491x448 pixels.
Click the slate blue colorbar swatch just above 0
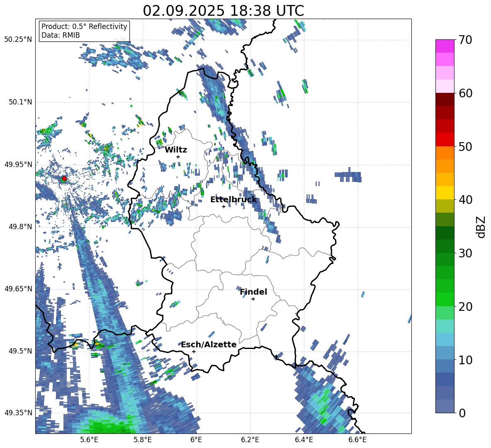click(445, 406)
